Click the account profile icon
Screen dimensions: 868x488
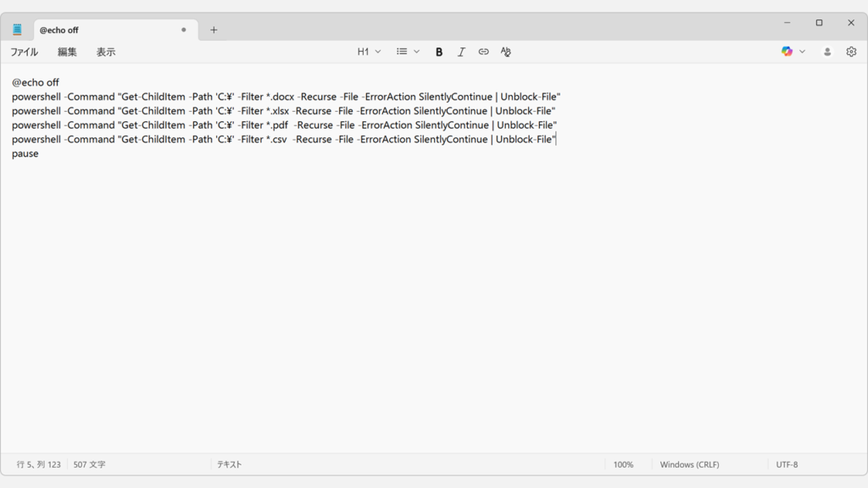[827, 52]
